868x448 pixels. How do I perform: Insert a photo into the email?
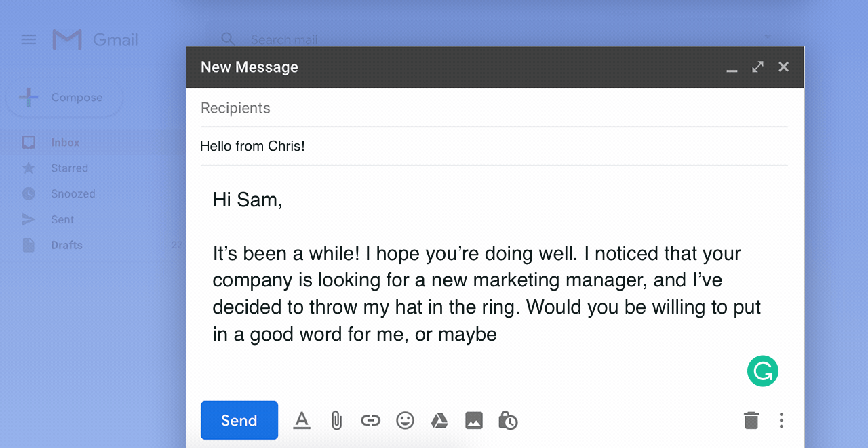(x=474, y=421)
